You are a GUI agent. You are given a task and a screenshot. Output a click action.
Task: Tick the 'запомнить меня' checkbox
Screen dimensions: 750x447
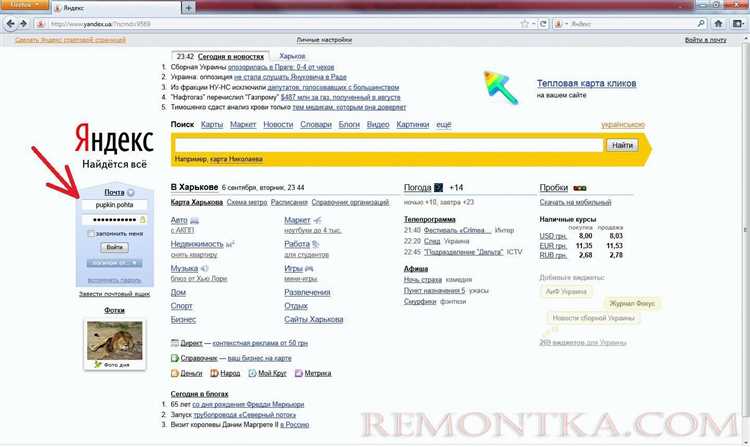[90, 234]
